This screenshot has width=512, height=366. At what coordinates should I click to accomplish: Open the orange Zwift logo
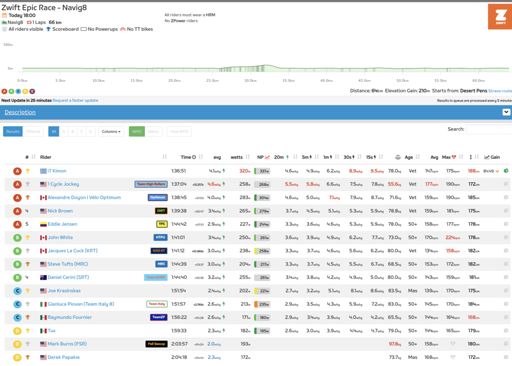pyautogui.click(x=500, y=16)
